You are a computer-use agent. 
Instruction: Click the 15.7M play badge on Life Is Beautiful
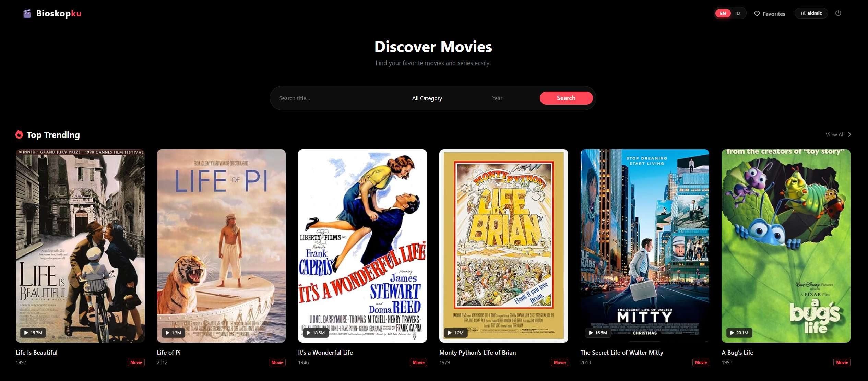33,333
